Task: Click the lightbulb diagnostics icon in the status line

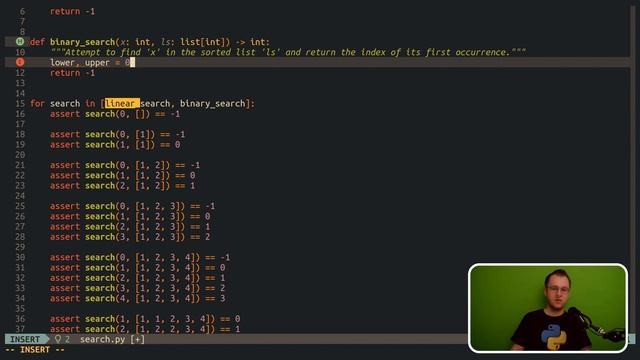Action: coord(58,339)
